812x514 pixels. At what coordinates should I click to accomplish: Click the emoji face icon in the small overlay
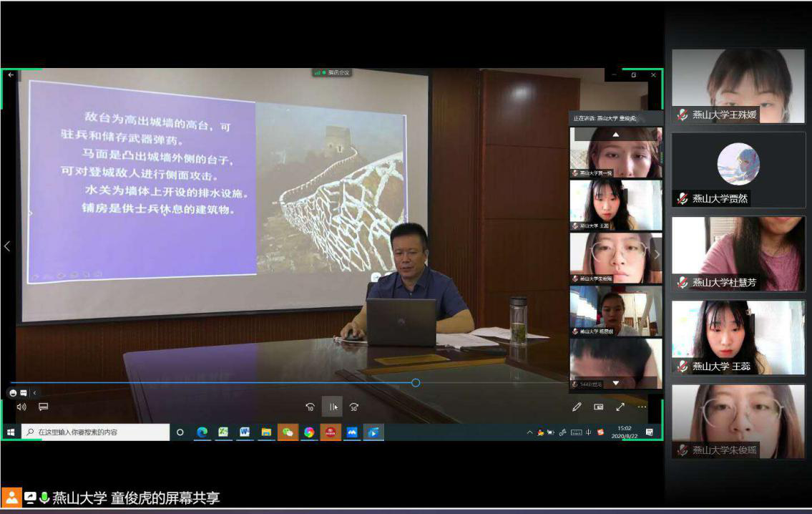pyautogui.click(x=13, y=393)
